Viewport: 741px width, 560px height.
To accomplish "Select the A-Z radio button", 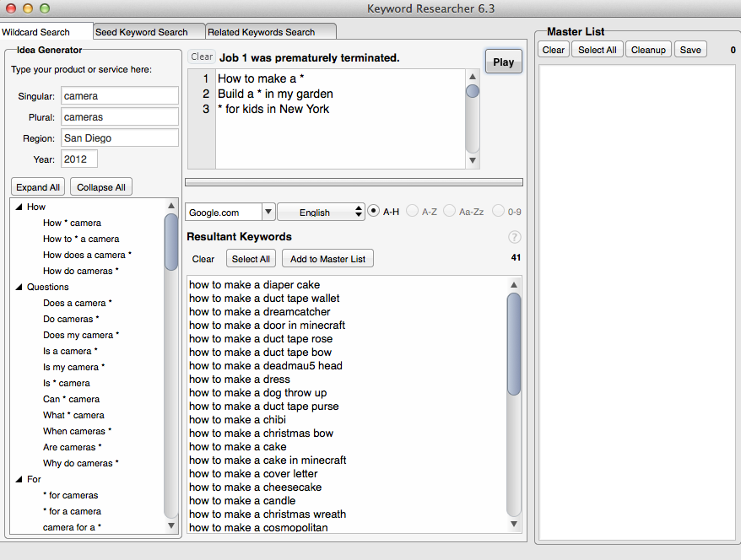I will pyautogui.click(x=412, y=211).
